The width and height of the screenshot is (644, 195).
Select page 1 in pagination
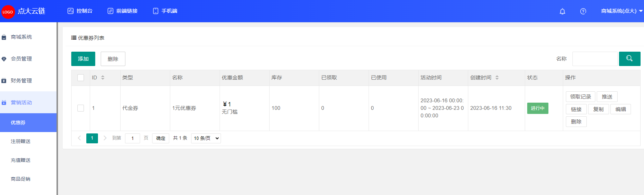[x=92, y=138]
